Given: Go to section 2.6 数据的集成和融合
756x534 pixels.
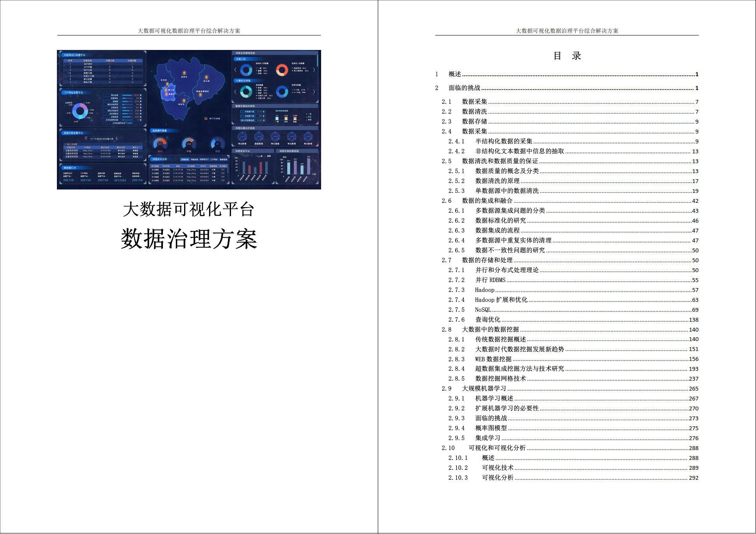Looking at the screenshot, I should [570, 201].
